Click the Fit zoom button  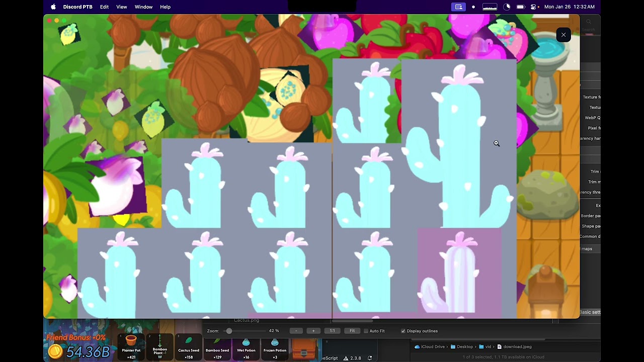pyautogui.click(x=352, y=331)
